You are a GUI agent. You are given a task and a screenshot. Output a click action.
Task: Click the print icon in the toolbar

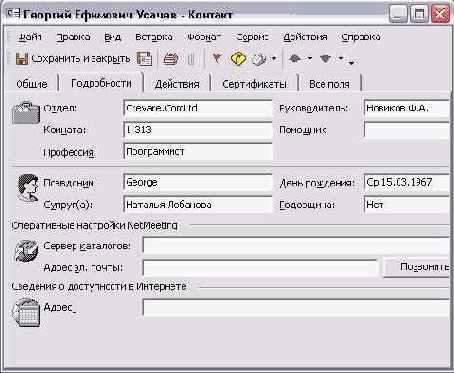(x=171, y=59)
